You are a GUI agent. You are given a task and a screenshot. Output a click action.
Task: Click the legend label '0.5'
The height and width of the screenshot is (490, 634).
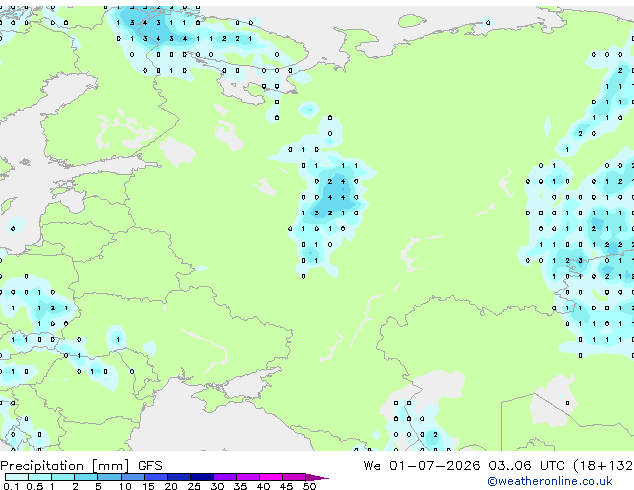35,486
